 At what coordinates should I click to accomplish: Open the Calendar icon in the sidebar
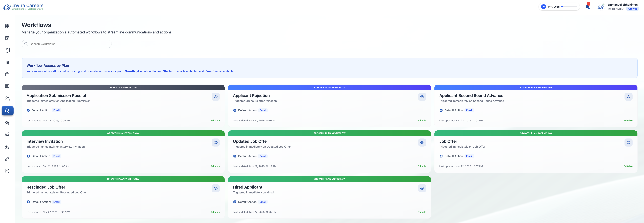(7, 38)
